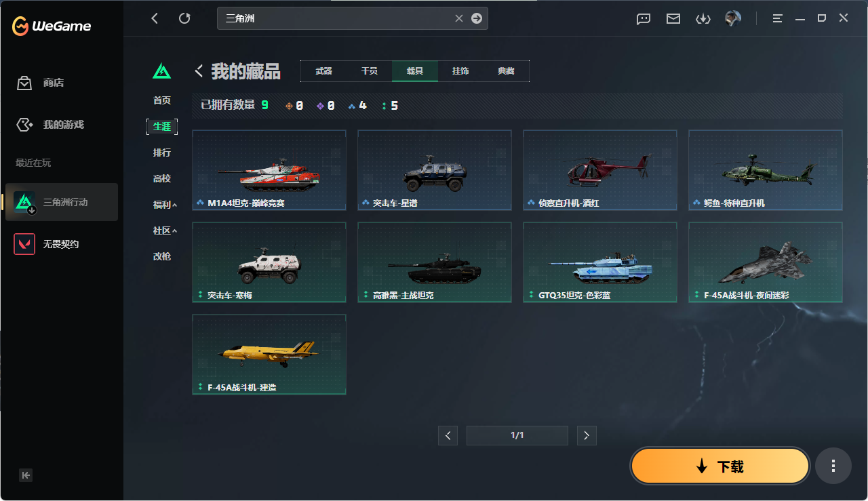Open the user avatar profile
Screen dimensions: 868x501
coord(733,18)
